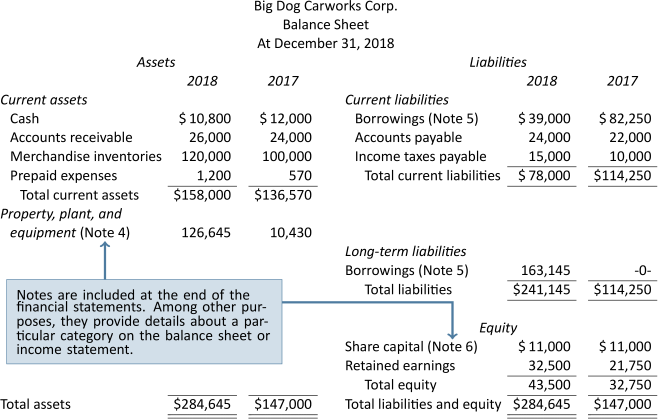Select the 21,750 retained earnings value
The height and width of the screenshot is (419, 658).
[x=630, y=366]
